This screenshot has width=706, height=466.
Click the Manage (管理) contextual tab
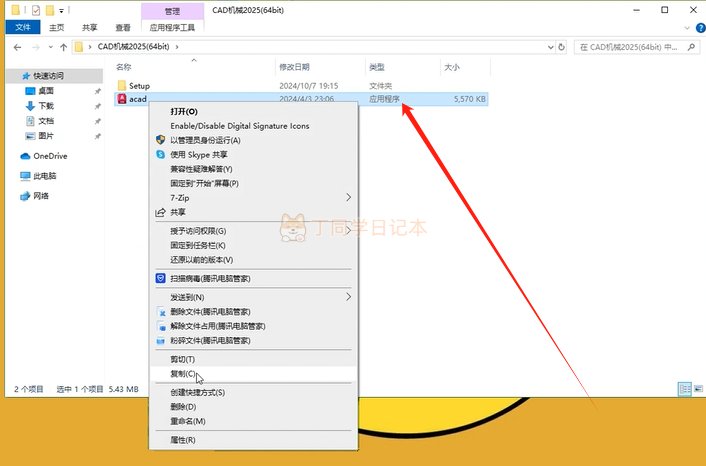click(x=172, y=11)
